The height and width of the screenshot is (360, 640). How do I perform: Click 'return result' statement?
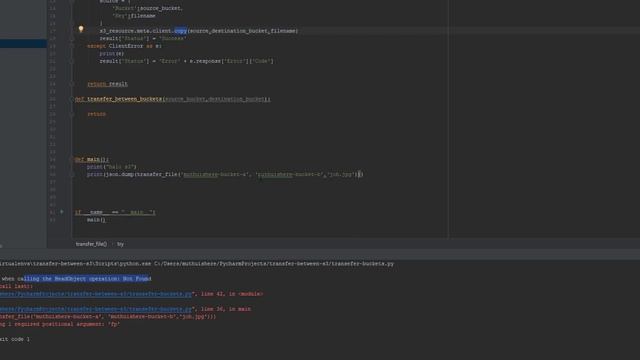[107, 84]
